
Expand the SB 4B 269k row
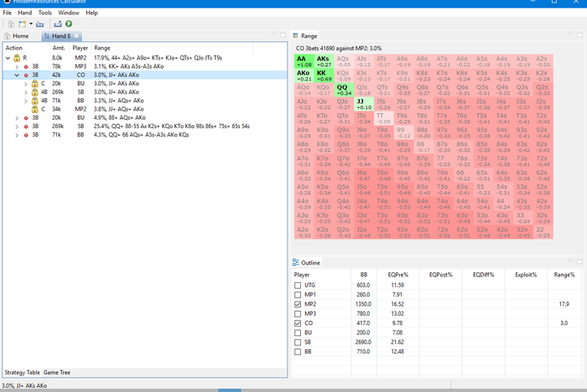coord(26,92)
